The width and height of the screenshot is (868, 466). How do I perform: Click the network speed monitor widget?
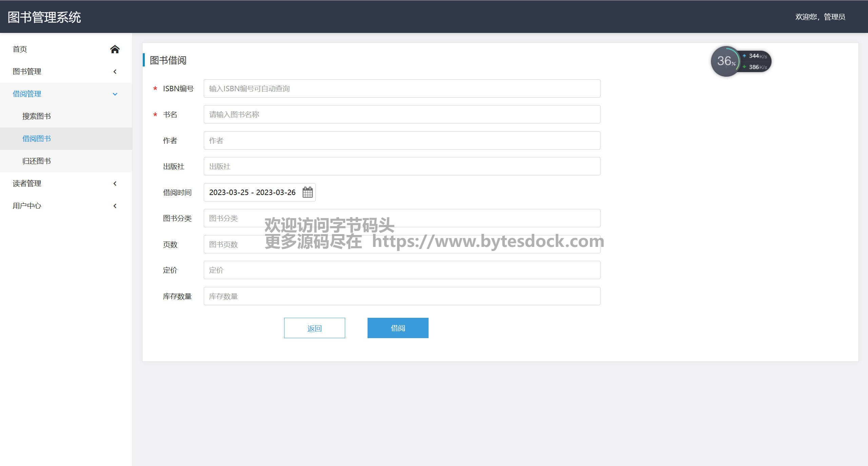point(741,61)
